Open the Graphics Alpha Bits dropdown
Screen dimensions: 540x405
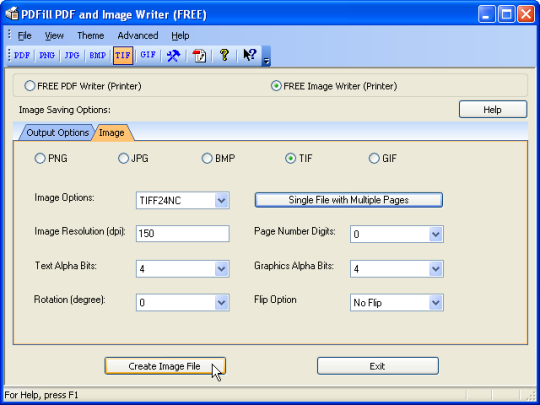[397, 269]
